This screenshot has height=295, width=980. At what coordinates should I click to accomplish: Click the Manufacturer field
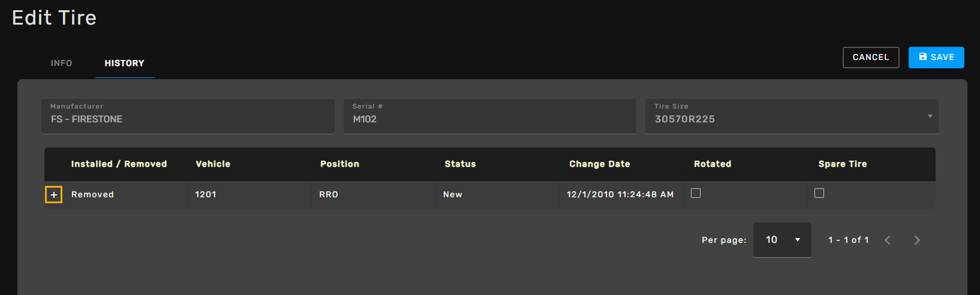pyautogui.click(x=188, y=116)
